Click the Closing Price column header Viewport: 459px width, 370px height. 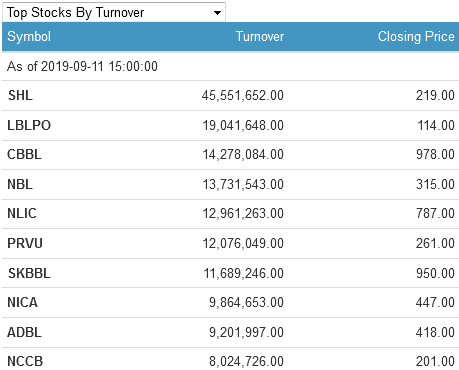[x=416, y=36]
